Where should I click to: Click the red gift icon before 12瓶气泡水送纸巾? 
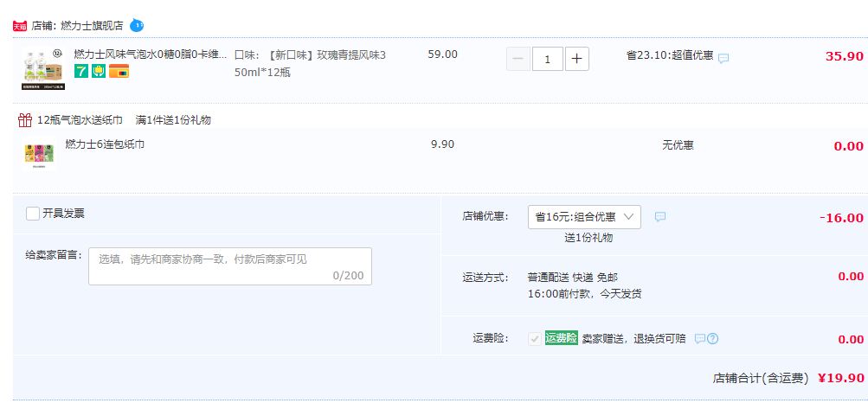(25, 120)
